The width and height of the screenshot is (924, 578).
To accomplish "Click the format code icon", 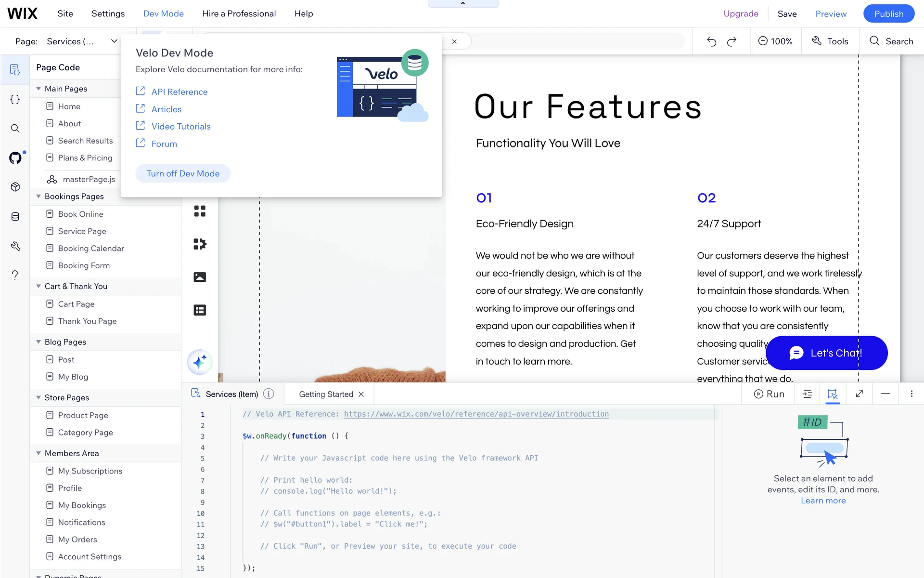I will click(807, 394).
